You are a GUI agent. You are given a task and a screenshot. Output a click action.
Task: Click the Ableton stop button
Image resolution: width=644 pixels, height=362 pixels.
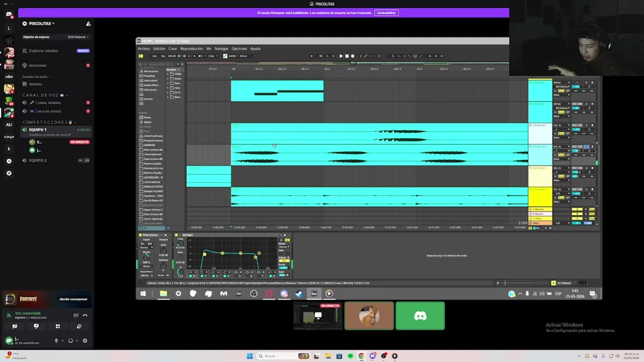coord(347,56)
